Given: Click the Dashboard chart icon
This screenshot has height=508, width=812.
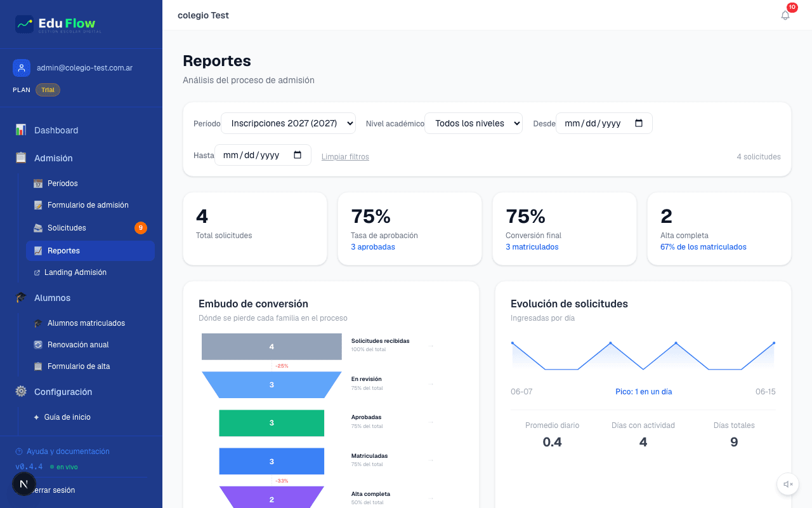Looking at the screenshot, I should [21, 130].
